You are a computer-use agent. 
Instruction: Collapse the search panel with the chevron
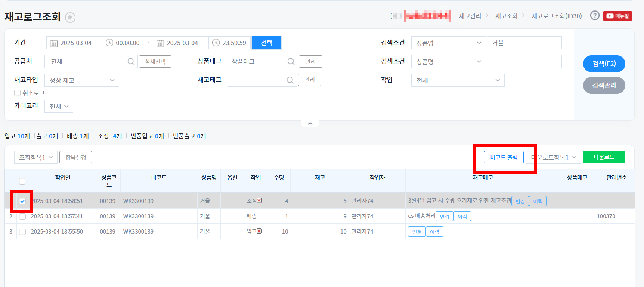[310, 124]
